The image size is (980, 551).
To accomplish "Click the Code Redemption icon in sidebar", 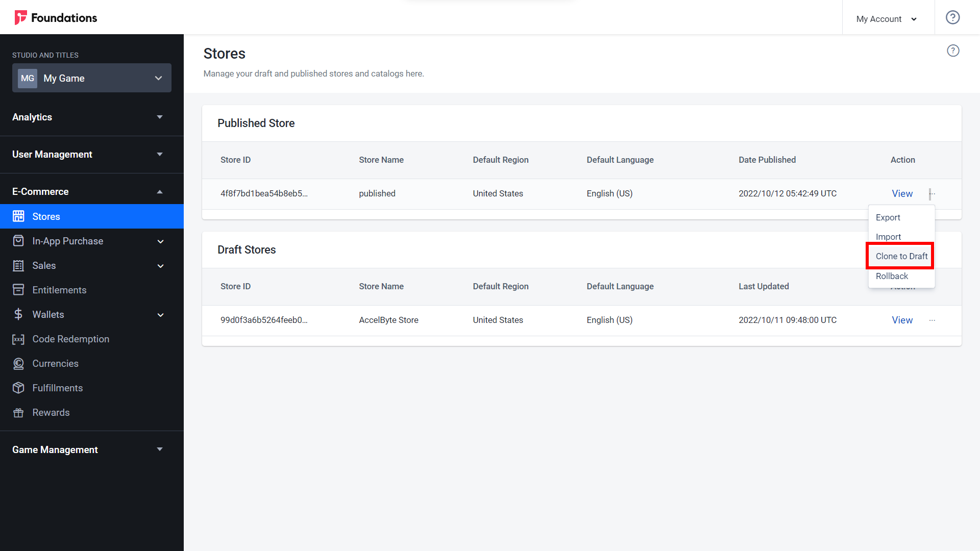I will 19,339.
